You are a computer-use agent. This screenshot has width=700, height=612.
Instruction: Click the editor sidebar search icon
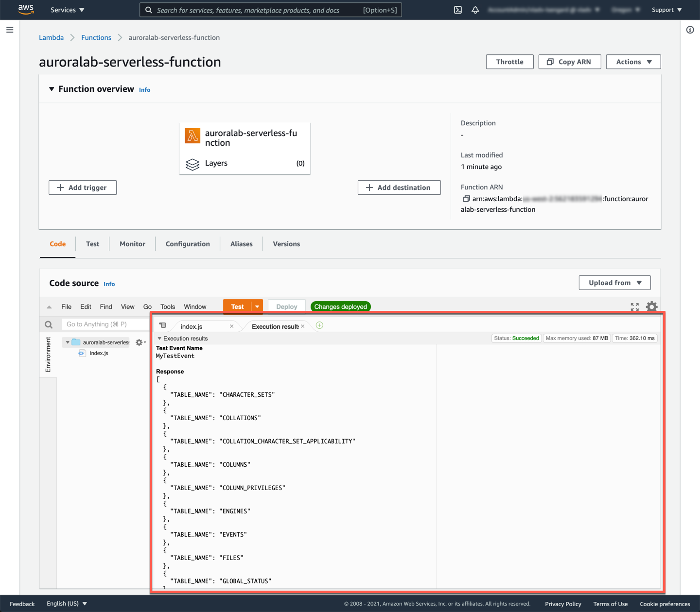49,324
